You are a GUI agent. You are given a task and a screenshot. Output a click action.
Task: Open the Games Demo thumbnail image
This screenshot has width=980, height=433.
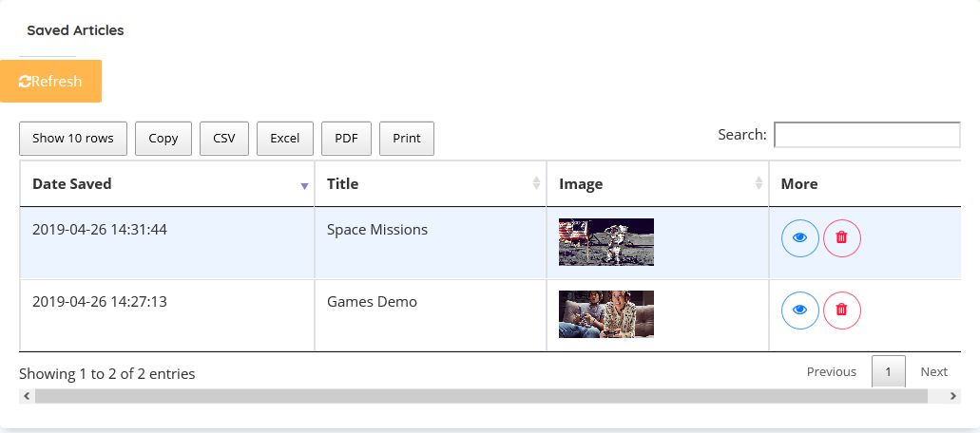coord(606,314)
